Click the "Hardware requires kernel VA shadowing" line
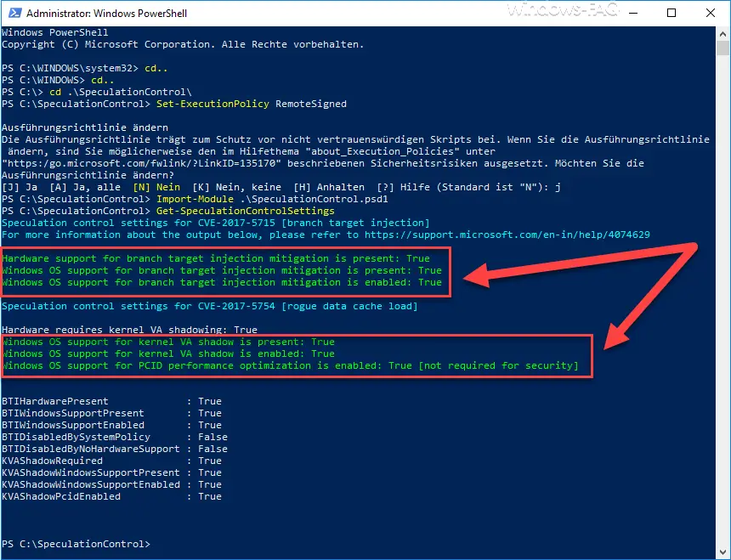731x560 pixels. (129, 330)
